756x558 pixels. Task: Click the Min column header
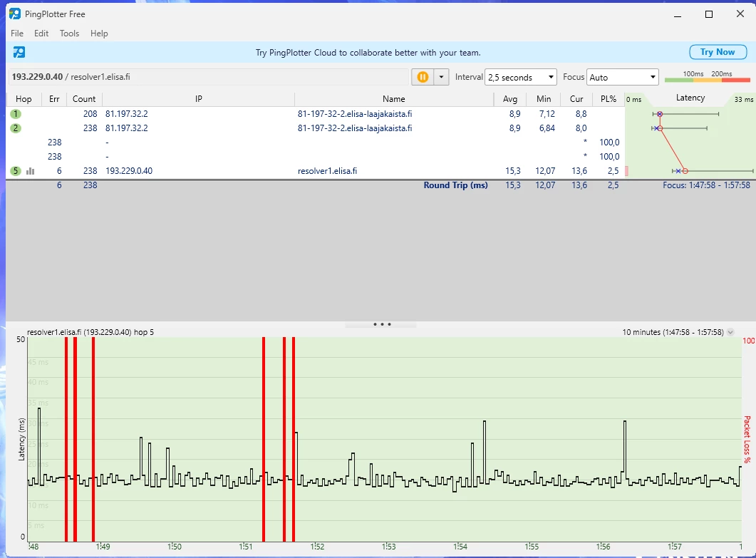tap(544, 99)
